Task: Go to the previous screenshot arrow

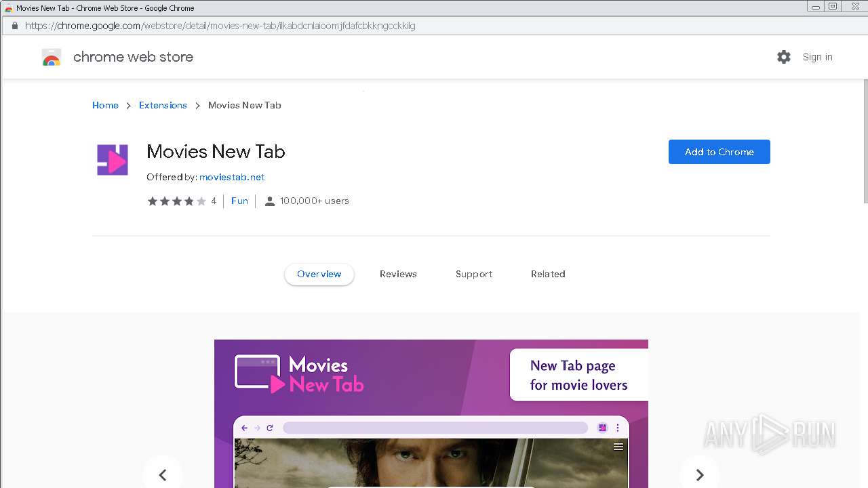Action: tap(163, 474)
